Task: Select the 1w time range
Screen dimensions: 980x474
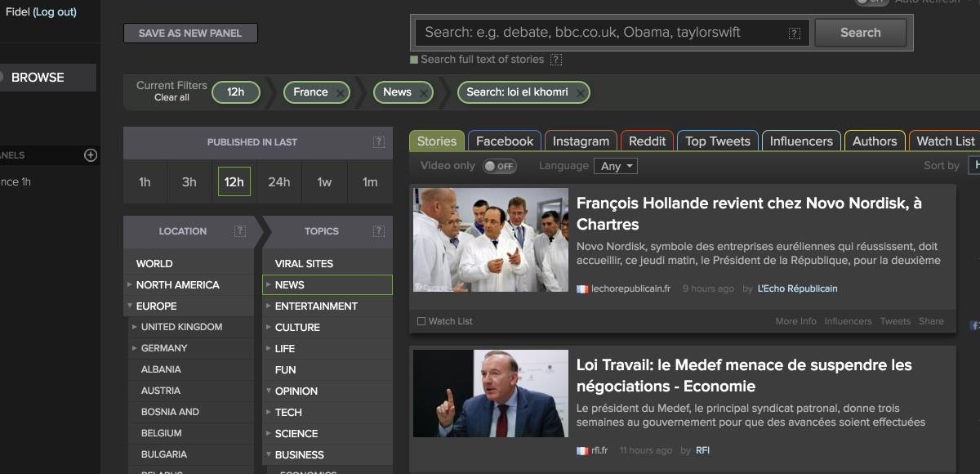Action: (x=324, y=181)
